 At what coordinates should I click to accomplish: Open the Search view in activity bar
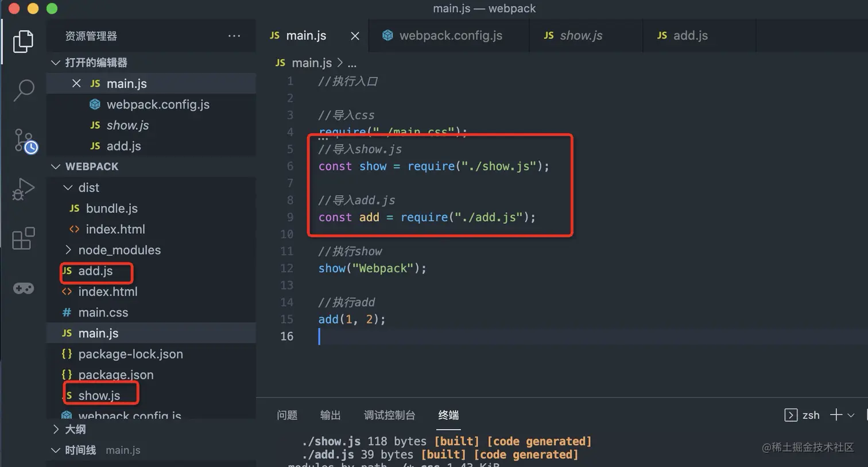coord(24,90)
